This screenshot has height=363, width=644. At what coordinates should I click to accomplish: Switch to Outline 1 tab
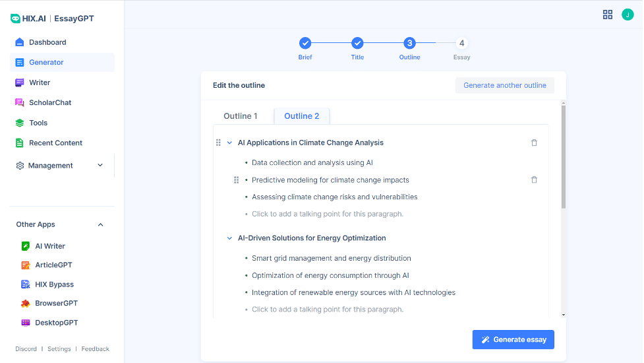point(241,116)
